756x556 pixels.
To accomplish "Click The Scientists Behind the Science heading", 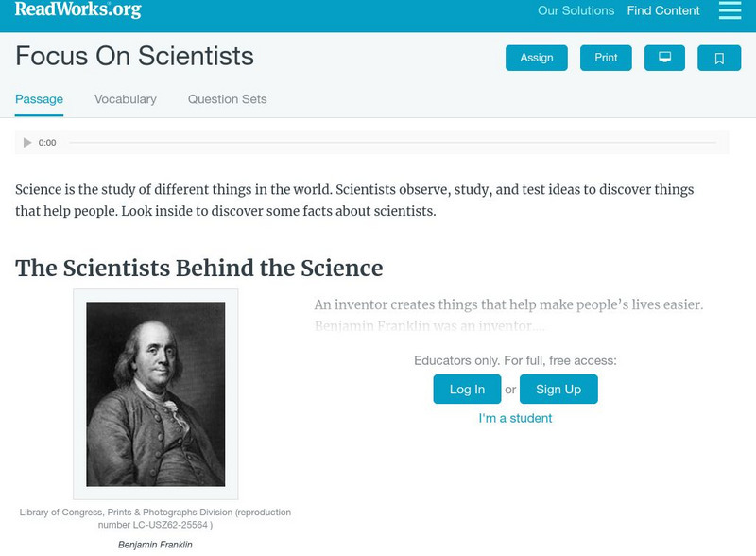I will [199, 268].
